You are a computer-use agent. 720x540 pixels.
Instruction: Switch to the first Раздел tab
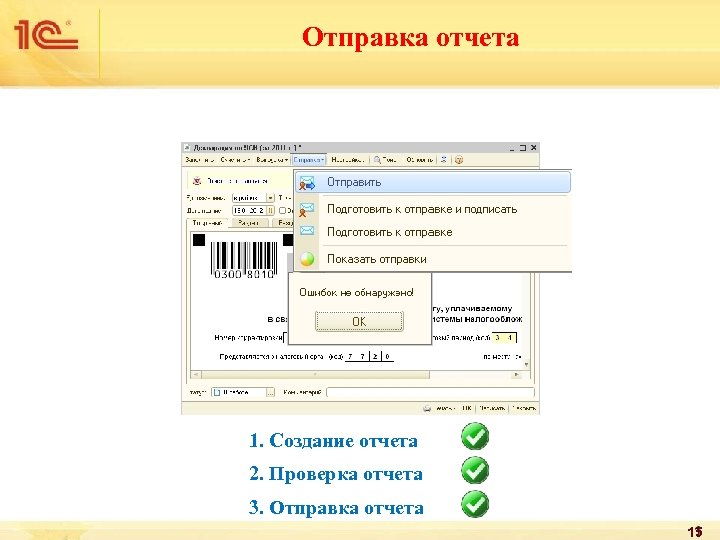point(249,223)
